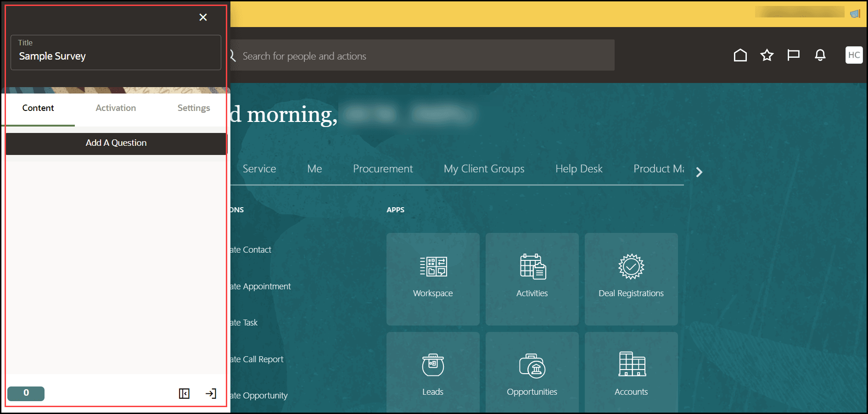Switch to the Help Desk tab
This screenshot has width=868, height=414.
point(579,169)
